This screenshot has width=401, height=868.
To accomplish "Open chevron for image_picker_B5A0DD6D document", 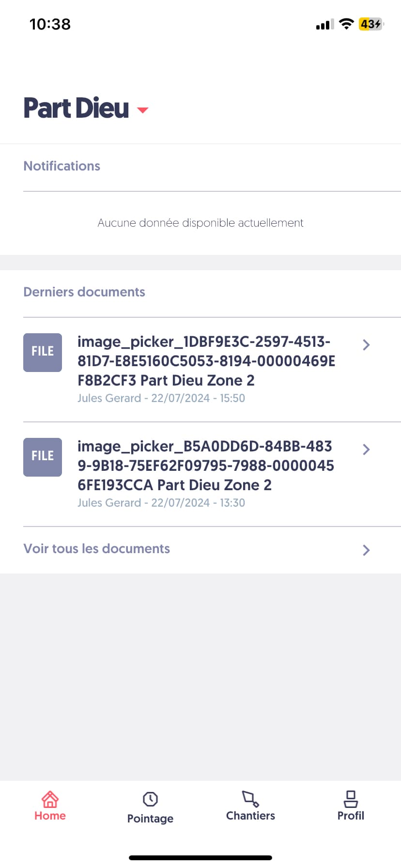I will coord(366,449).
